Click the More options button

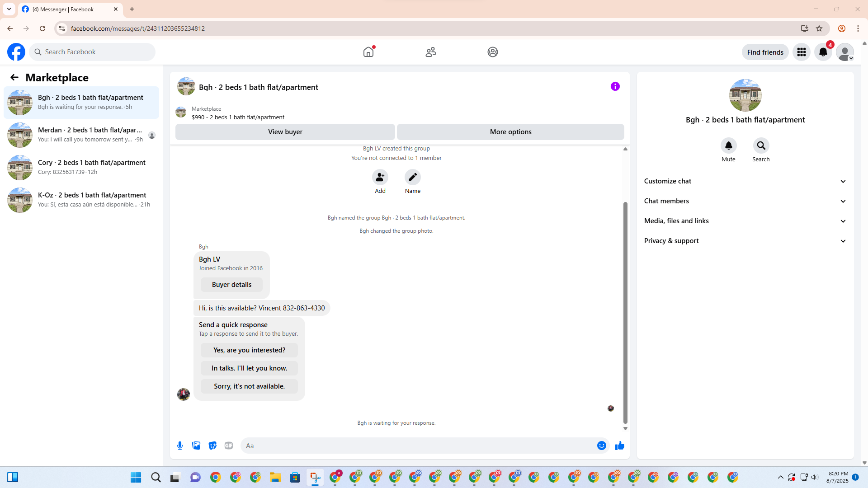[510, 132]
